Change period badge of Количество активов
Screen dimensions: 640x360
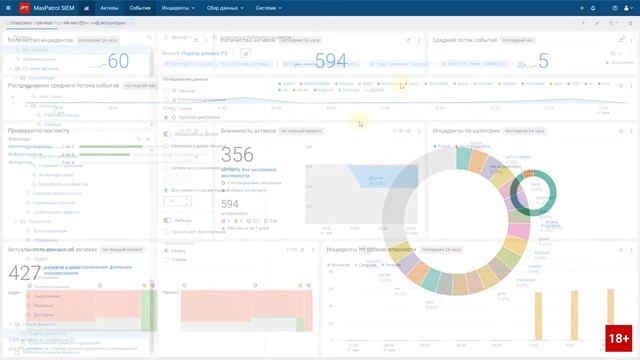pyautogui.click(x=301, y=40)
